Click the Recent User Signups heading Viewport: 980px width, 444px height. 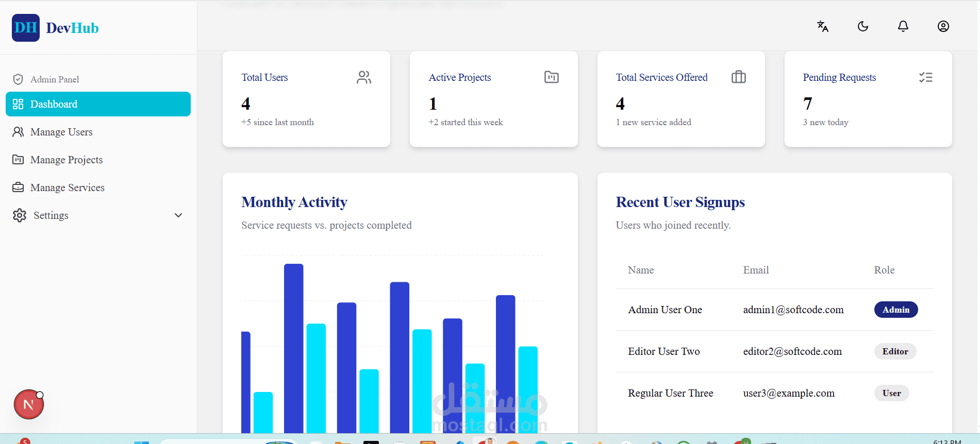(680, 202)
